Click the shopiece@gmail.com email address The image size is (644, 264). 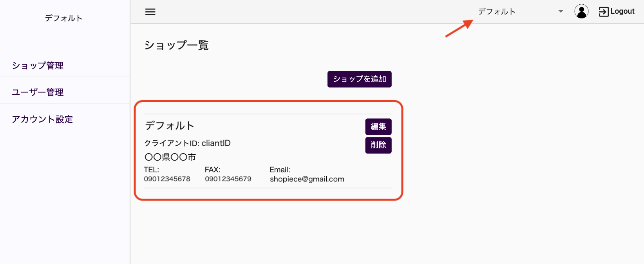[307, 179]
